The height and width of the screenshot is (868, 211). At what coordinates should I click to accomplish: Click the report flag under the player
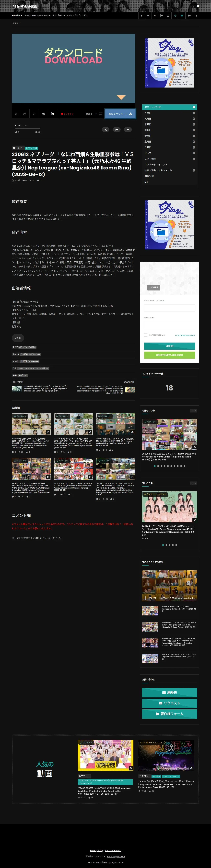pos(53,114)
